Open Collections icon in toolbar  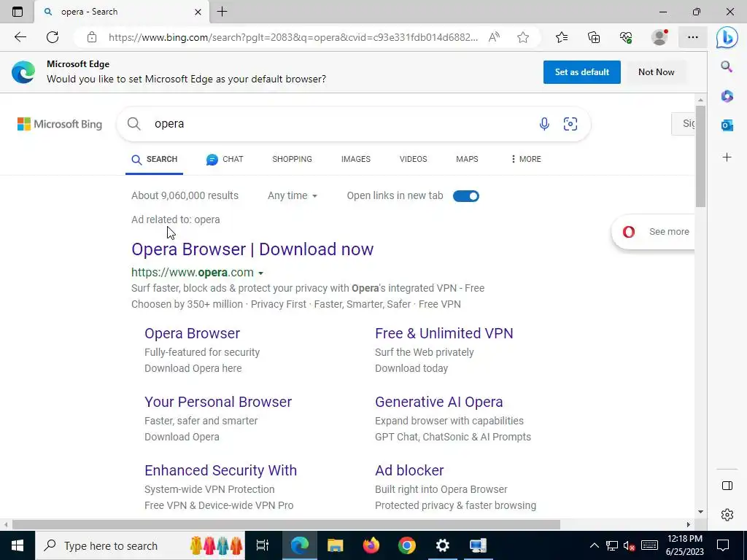[x=594, y=37]
